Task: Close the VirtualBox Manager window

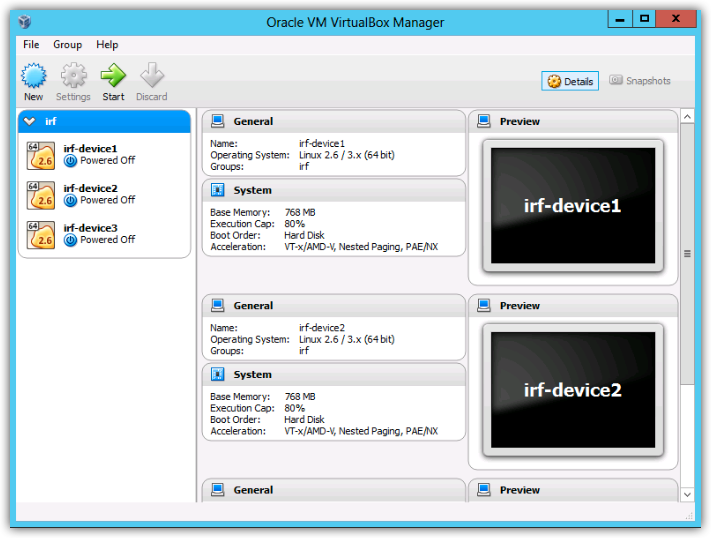Action: point(676,19)
